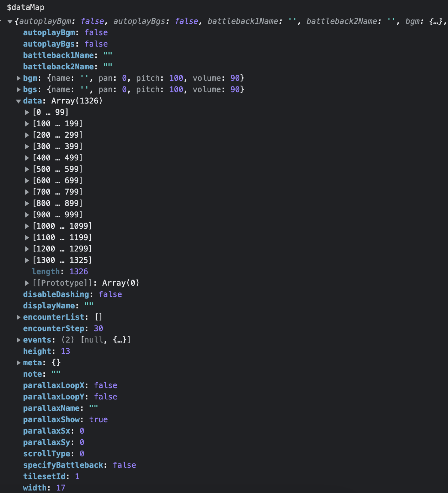Click the specifyBattleback false value

(124, 465)
